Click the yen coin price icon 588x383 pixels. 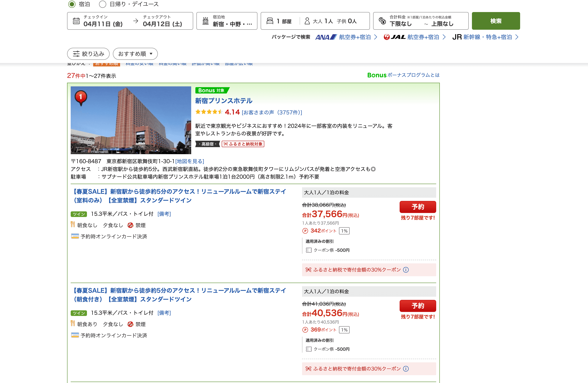click(x=382, y=21)
